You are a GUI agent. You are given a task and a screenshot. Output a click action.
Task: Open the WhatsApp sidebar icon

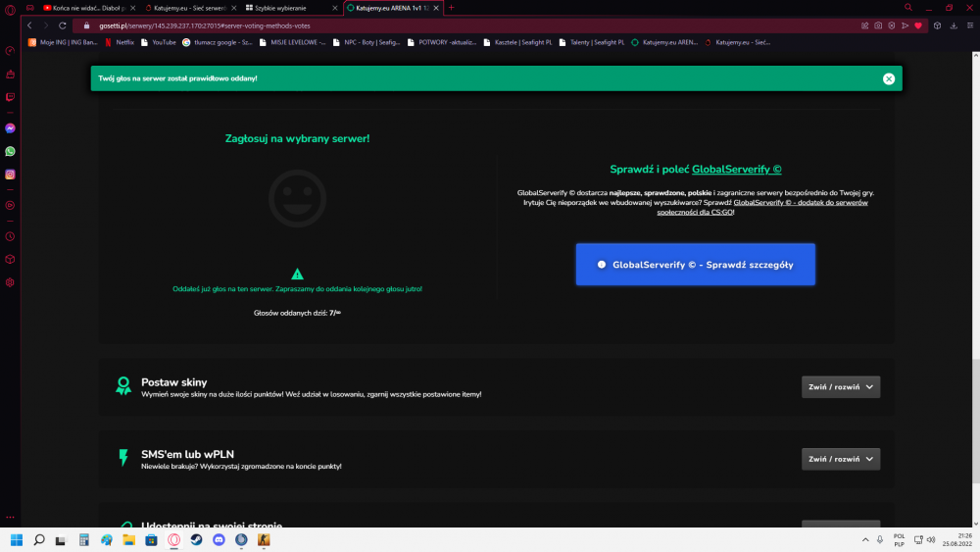tap(10, 151)
